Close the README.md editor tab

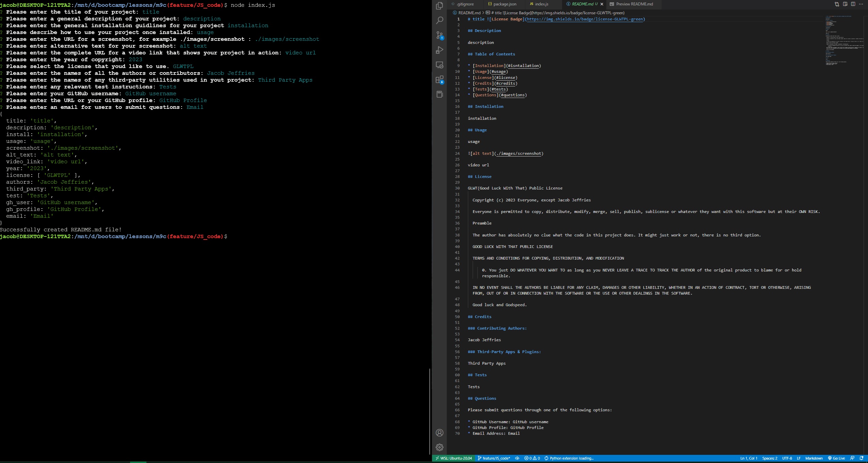tap(602, 4)
